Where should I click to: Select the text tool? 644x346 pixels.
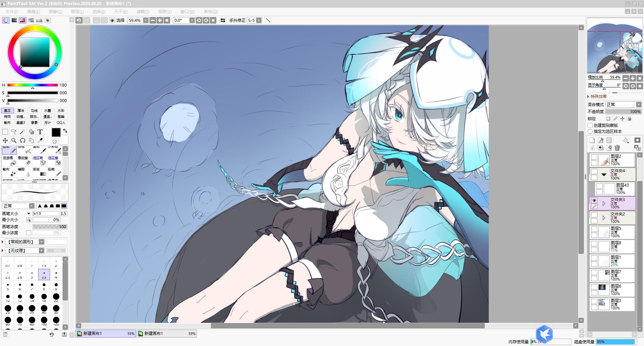coord(40,132)
